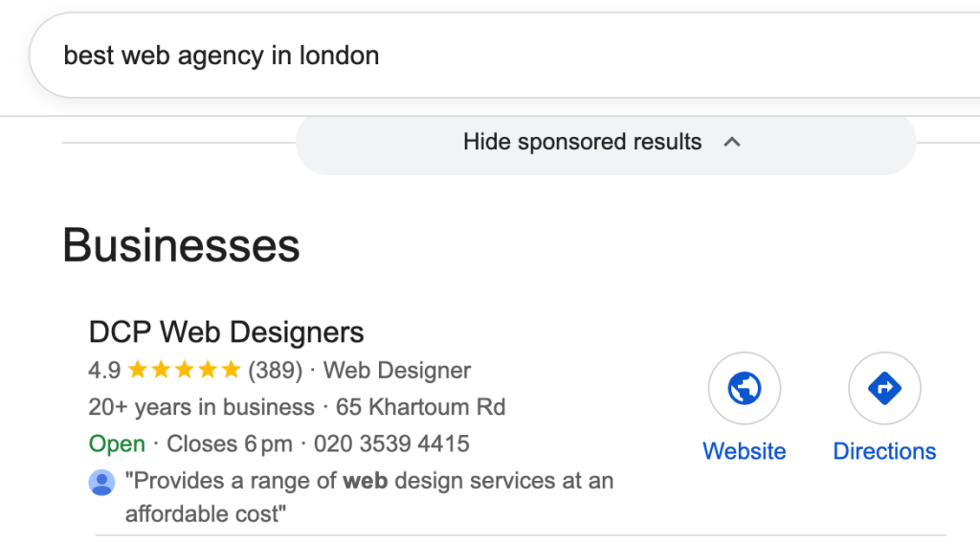Click the phone number 020 3539 4415
Screen dimensions: 980x546
pos(391,444)
